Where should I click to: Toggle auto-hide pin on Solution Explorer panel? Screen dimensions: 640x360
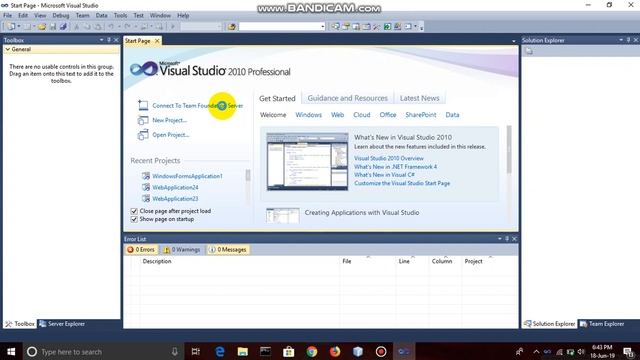tap(629, 40)
